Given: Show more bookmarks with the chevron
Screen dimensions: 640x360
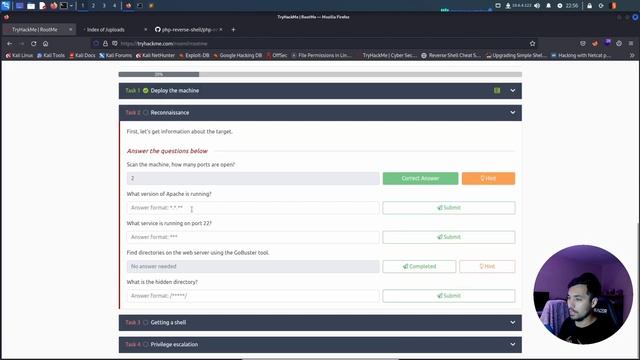Looking at the screenshot, I should click(x=632, y=55).
